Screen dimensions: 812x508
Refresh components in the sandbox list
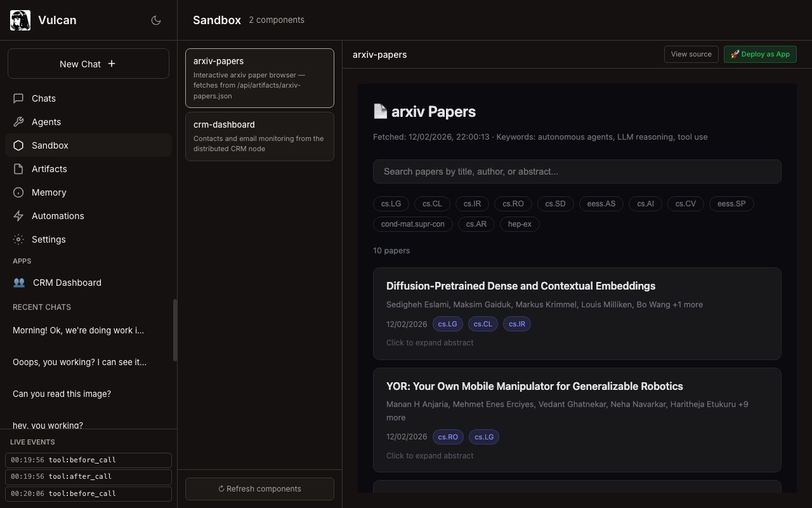[259, 489]
